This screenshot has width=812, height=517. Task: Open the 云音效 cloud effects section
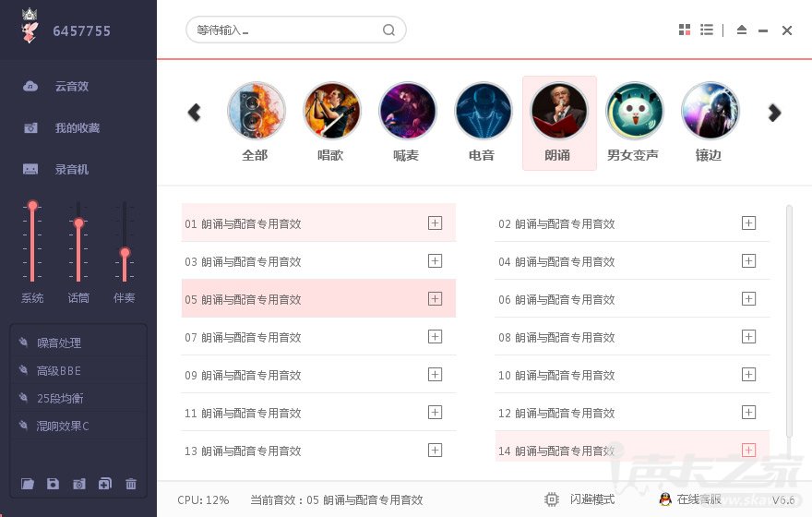[x=56, y=86]
